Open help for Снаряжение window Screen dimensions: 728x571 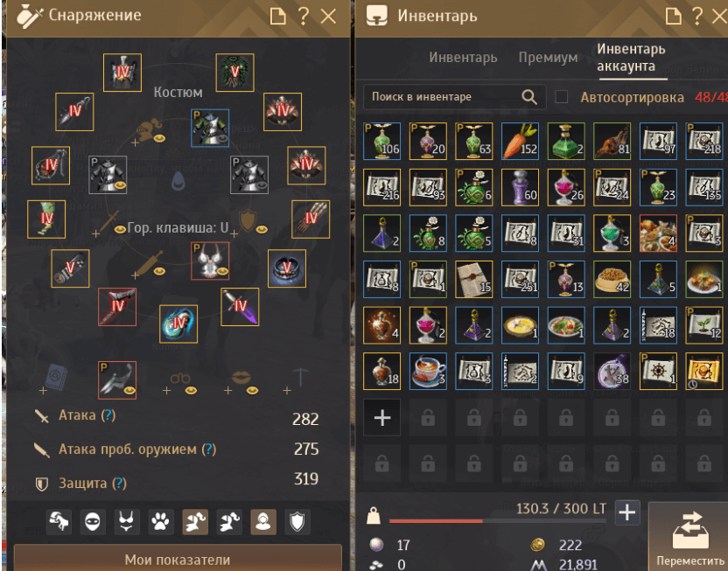pos(304,17)
